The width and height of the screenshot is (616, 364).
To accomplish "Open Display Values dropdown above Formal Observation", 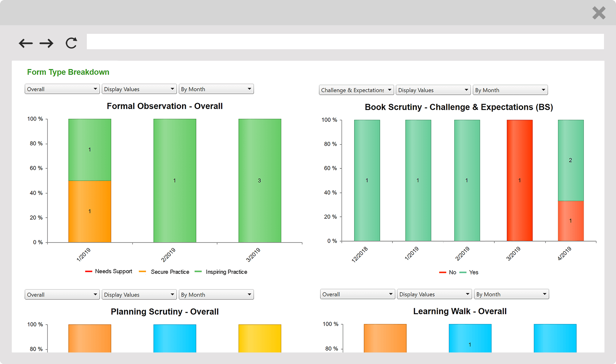I will point(139,89).
